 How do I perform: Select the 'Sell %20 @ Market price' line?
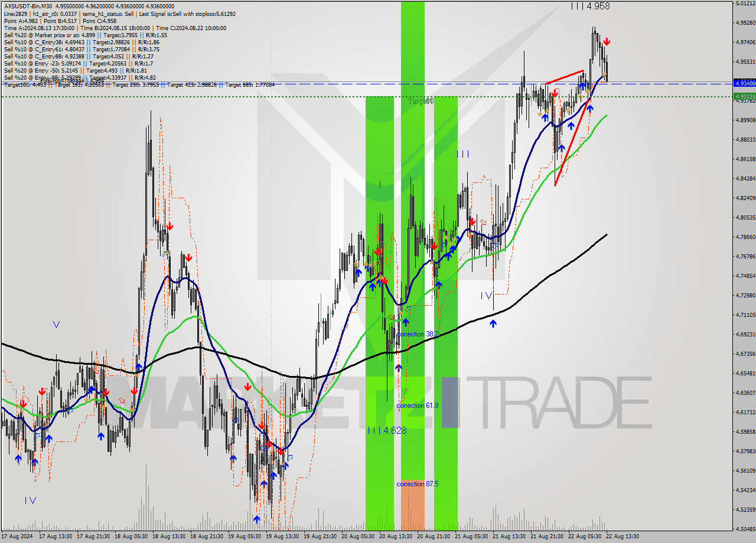pyautogui.click(x=86, y=35)
